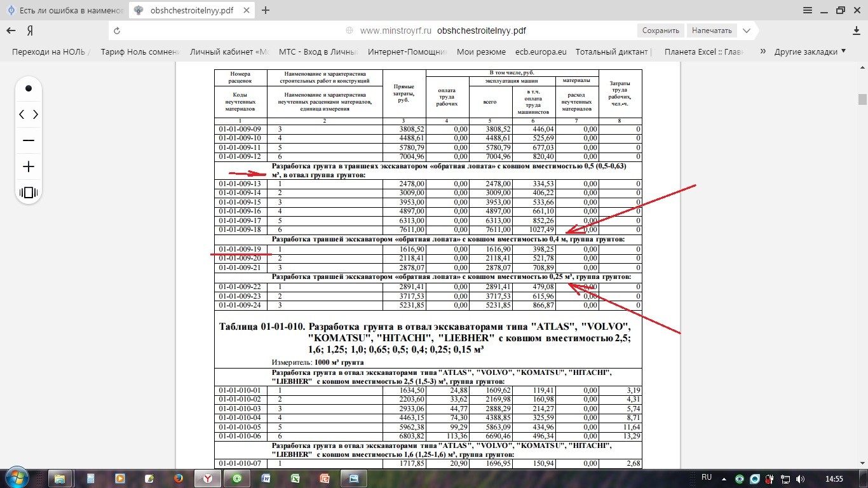Show hidden bookmarks with the » chevron

(x=762, y=52)
